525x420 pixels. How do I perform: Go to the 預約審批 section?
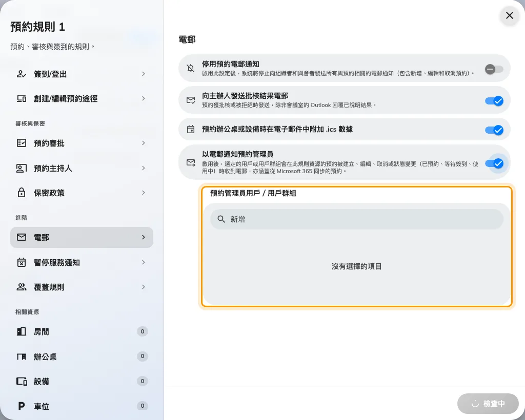tap(82, 143)
